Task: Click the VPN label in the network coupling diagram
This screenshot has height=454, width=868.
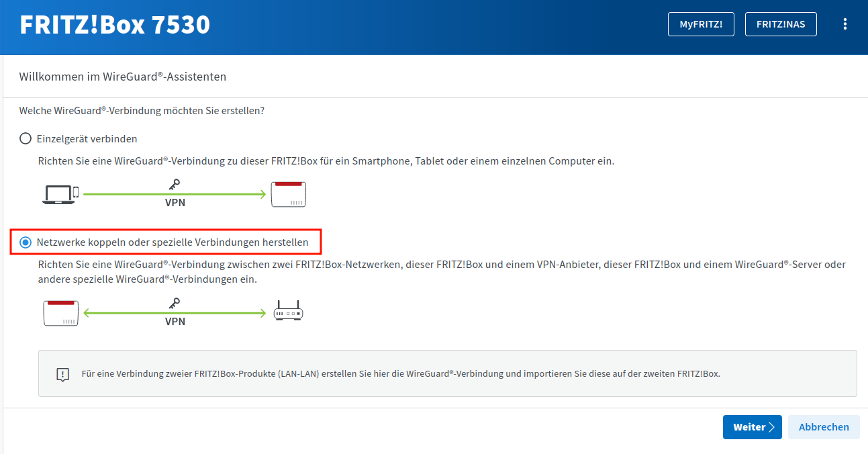Action: (175, 322)
